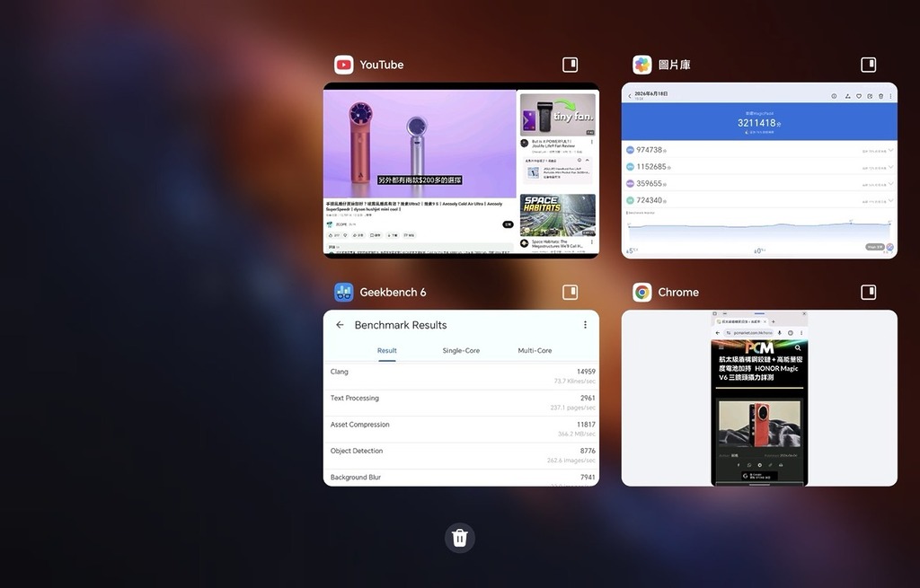
Task: Open split-screen for the Geekbench 6 card
Action: 570,292
